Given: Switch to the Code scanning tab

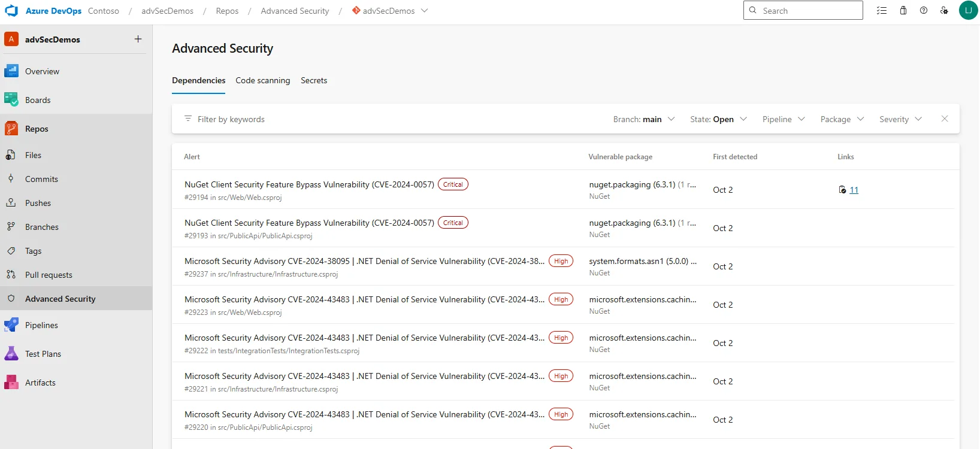Looking at the screenshot, I should pos(262,80).
